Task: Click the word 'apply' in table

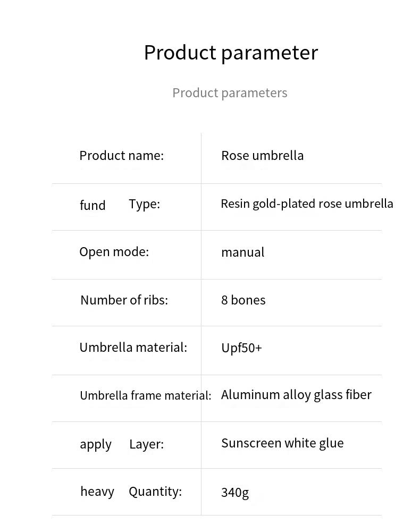Action: pyautogui.click(x=96, y=445)
